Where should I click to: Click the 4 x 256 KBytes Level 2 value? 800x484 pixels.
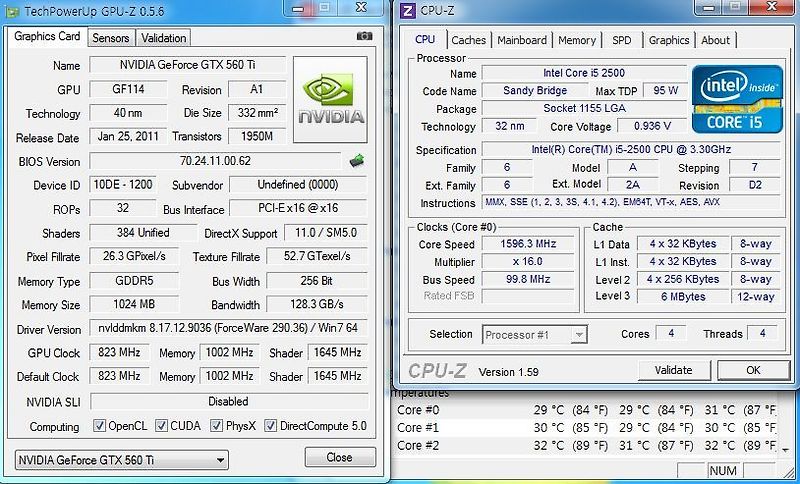(x=683, y=279)
